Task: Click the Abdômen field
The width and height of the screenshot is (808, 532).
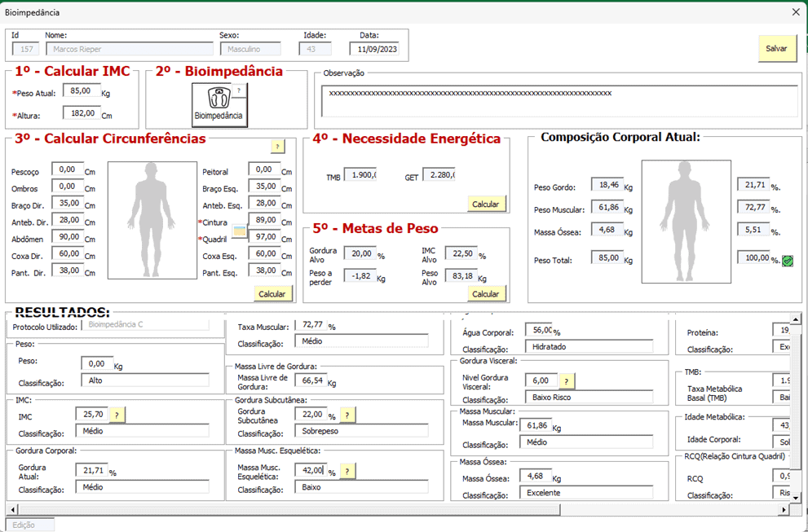Action: point(68,236)
